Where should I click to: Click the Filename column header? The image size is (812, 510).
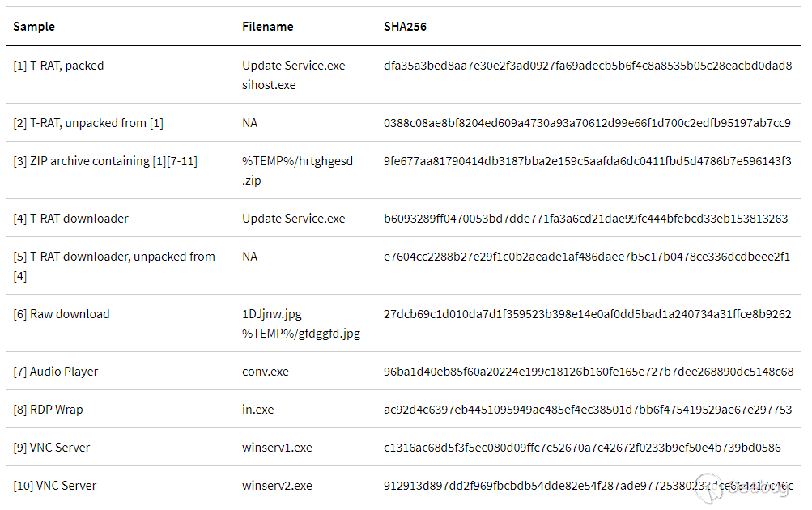click(x=267, y=27)
